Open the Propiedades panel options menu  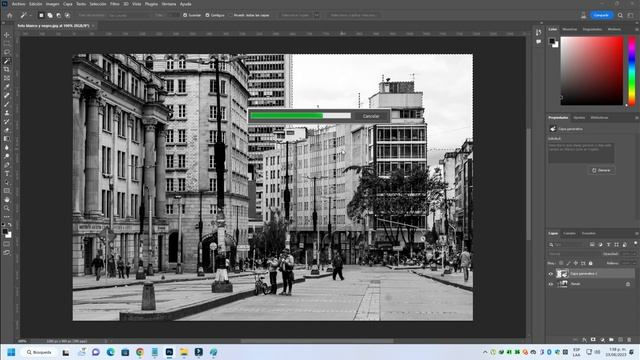(x=636, y=118)
